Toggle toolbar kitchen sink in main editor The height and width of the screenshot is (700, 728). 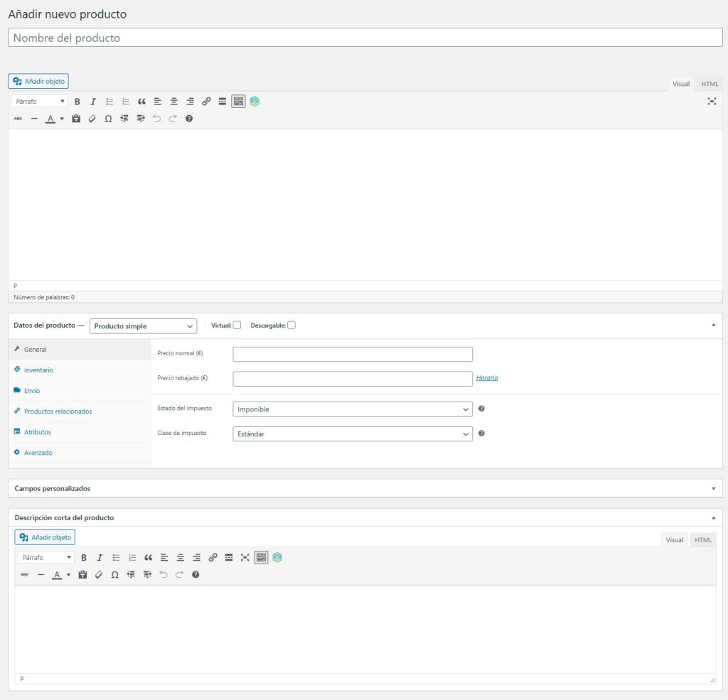[238, 101]
